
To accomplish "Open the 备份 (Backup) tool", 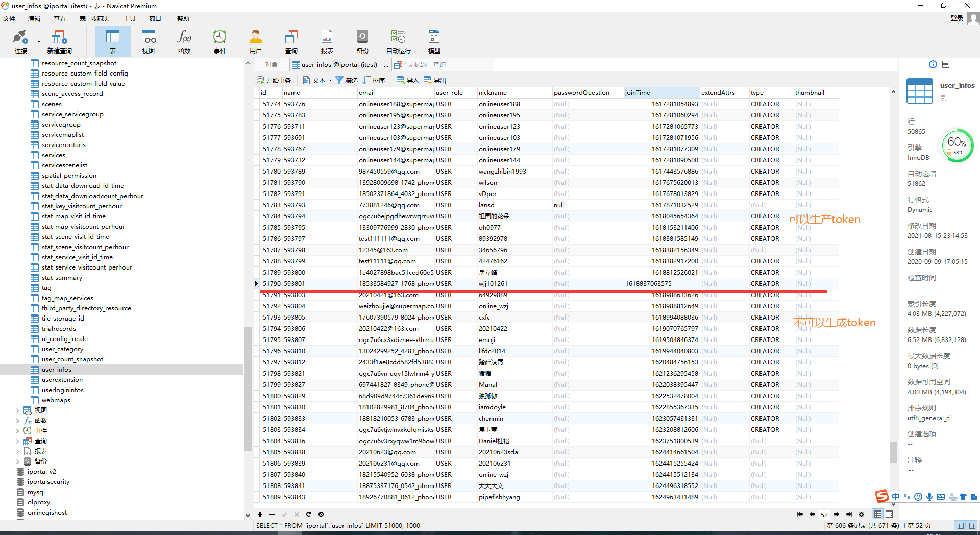I will click(x=362, y=41).
